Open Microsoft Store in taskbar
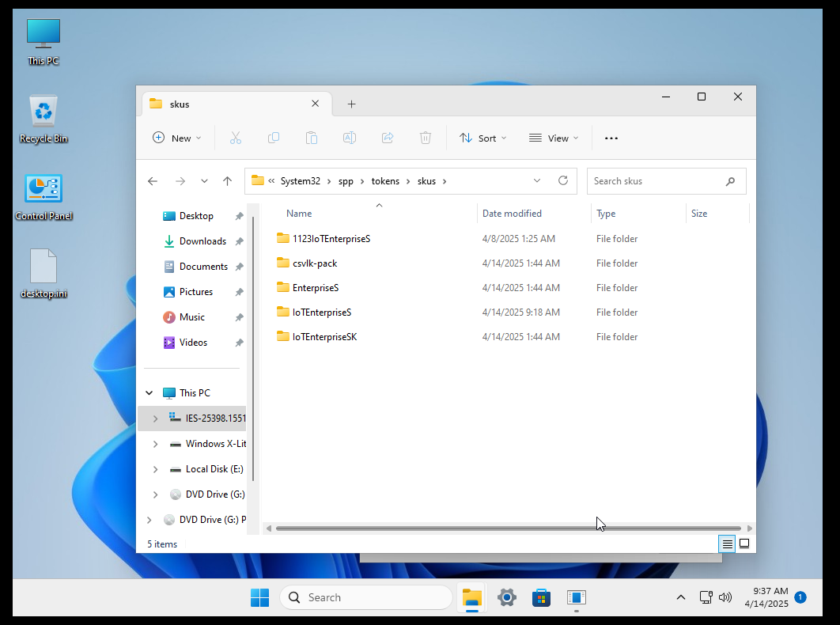Image resolution: width=840 pixels, height=625 pixels. (542, 597)
